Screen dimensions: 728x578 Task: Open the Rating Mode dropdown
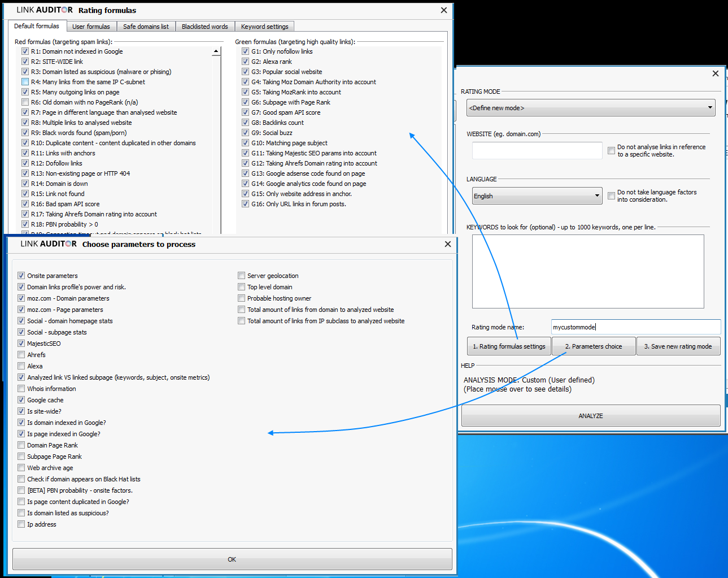coord(591,108)
